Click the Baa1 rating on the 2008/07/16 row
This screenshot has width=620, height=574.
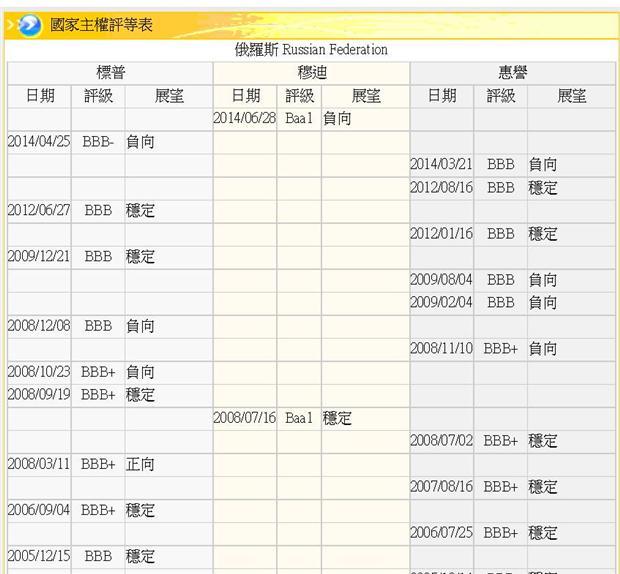coord(299,418)
